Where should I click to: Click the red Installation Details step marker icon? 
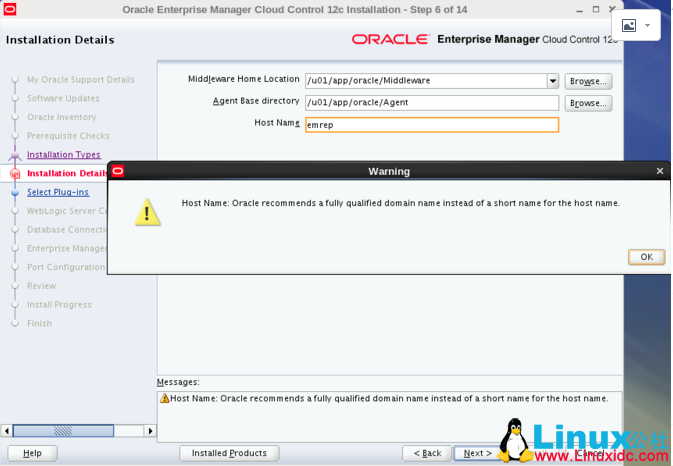[15, 173]
